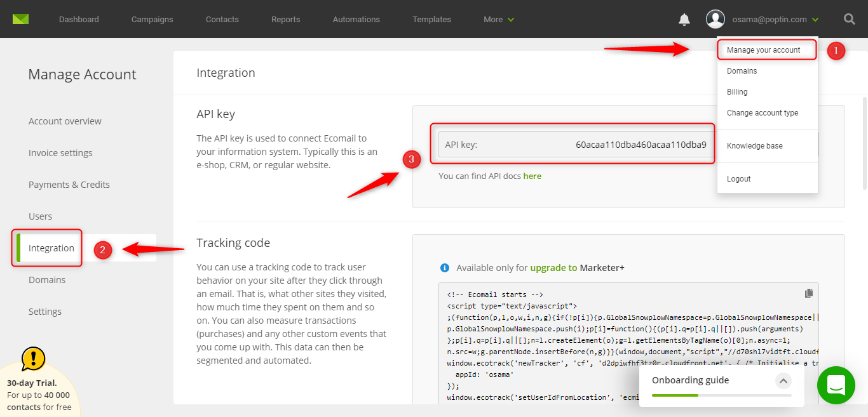Click the Onboarding guide title

[691, 380]
